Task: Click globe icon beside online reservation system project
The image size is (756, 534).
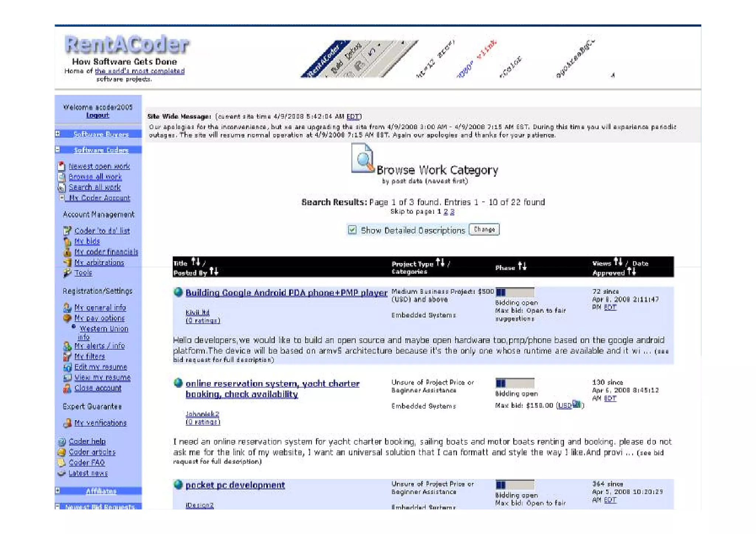Action: tap(178, 383)
